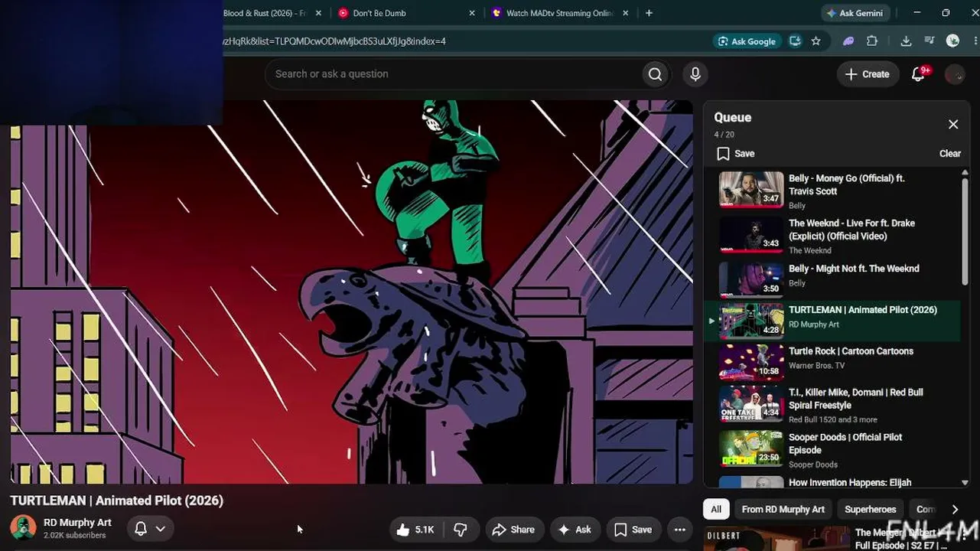Screen dimensions: 980x551
Task: Play Belly - Might Not thumbnail in queue
Action: 751,280
